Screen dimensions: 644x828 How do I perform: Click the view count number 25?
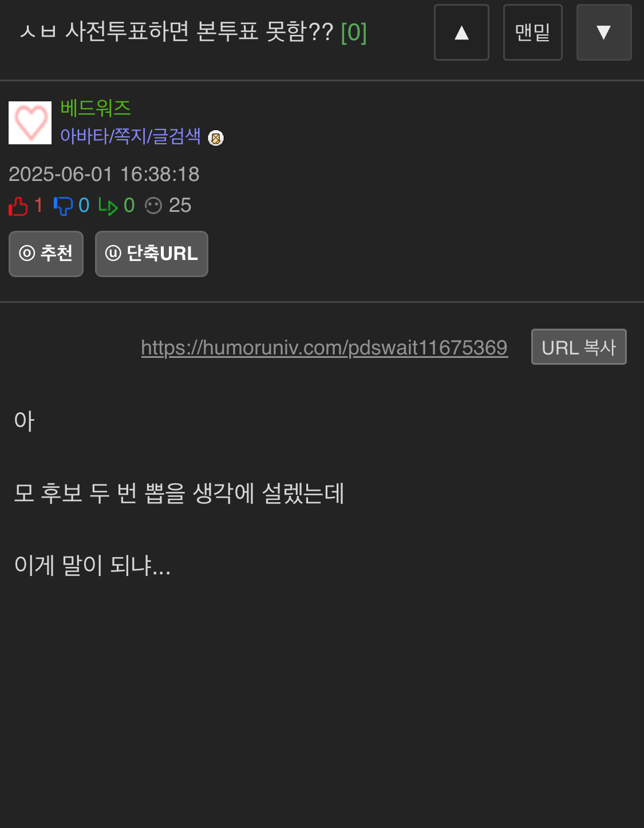(180, 206)
